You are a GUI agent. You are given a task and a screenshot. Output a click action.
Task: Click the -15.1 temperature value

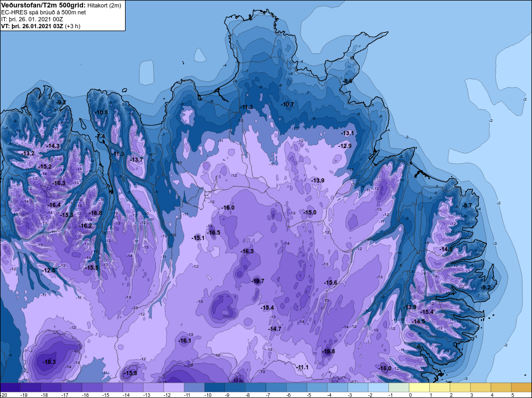click(x=198, y=238)
